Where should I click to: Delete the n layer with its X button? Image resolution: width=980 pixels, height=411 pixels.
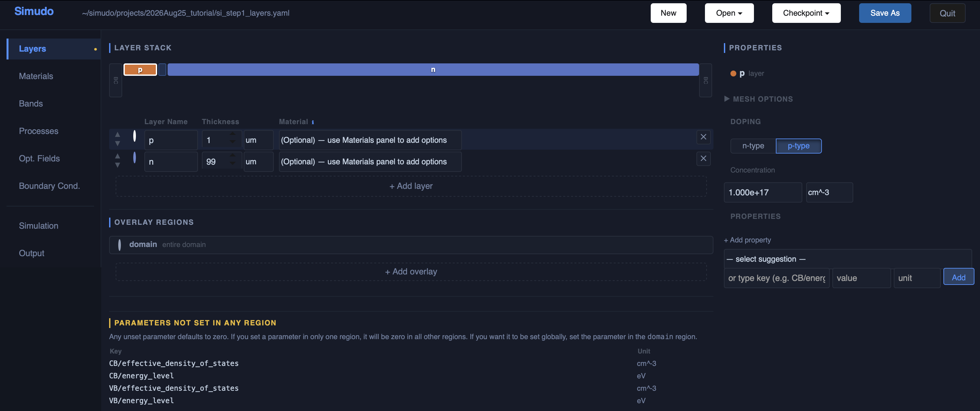tap(703, 158)
